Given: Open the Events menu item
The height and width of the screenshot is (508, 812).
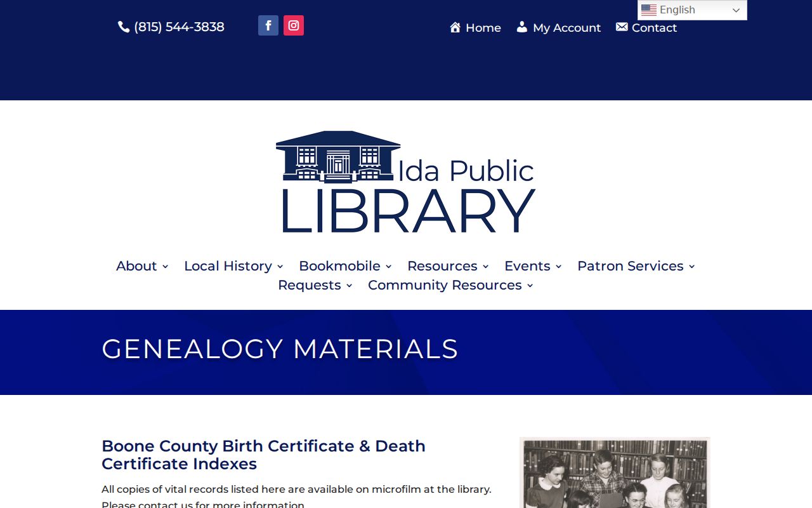Looking at the screenshot, I should (527, 266).
